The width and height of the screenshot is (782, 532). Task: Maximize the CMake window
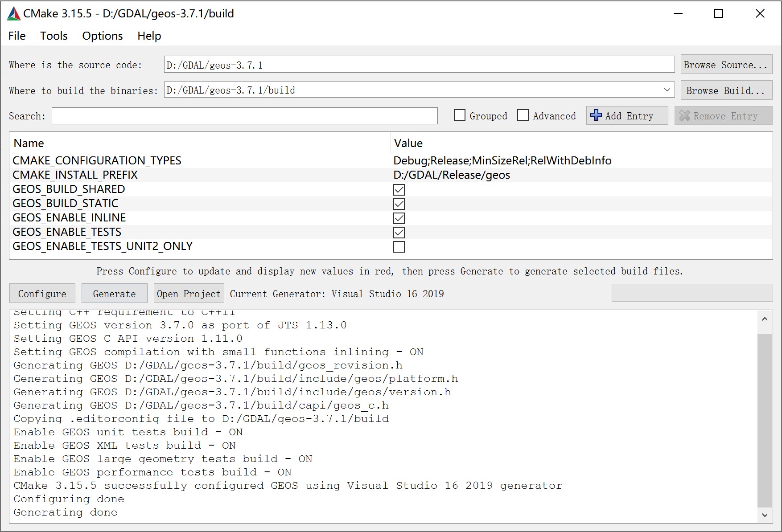tap(719, 14)
